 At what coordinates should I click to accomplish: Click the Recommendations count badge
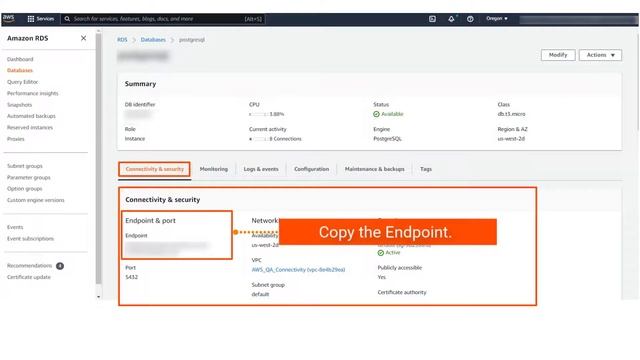60,266
